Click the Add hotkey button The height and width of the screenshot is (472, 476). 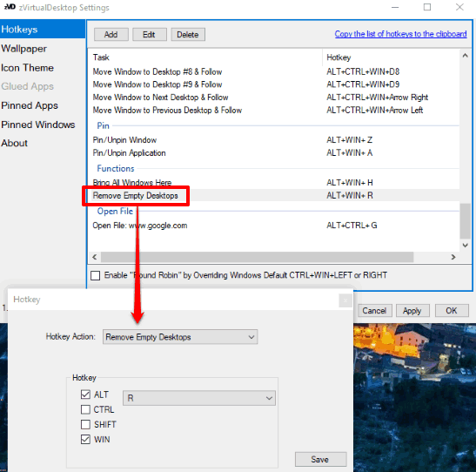click(111, 34)
